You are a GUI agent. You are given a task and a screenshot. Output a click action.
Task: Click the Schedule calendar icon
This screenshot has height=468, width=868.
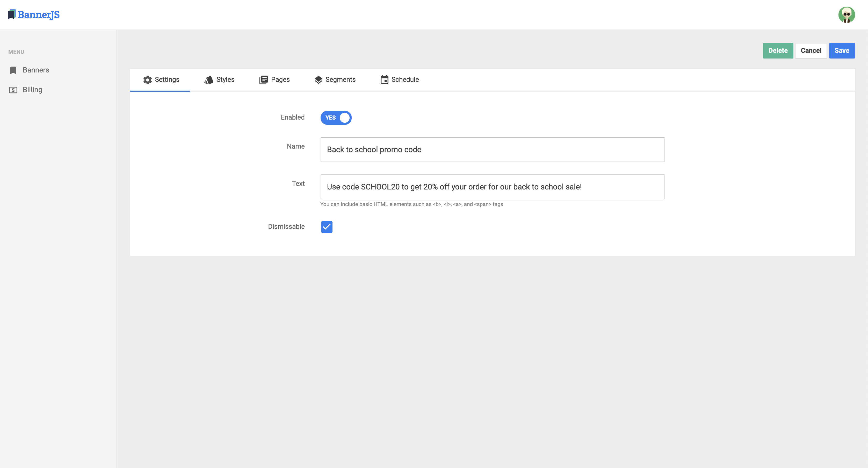[x=384, y=80]
